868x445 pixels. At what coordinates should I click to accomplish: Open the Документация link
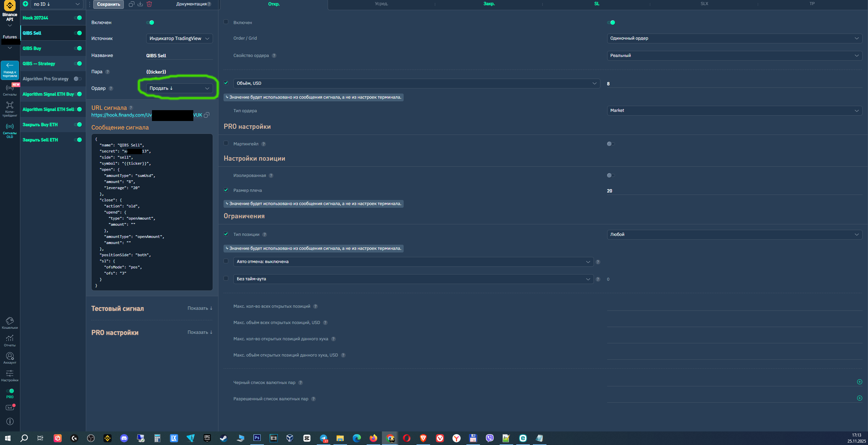coord(191,4)
